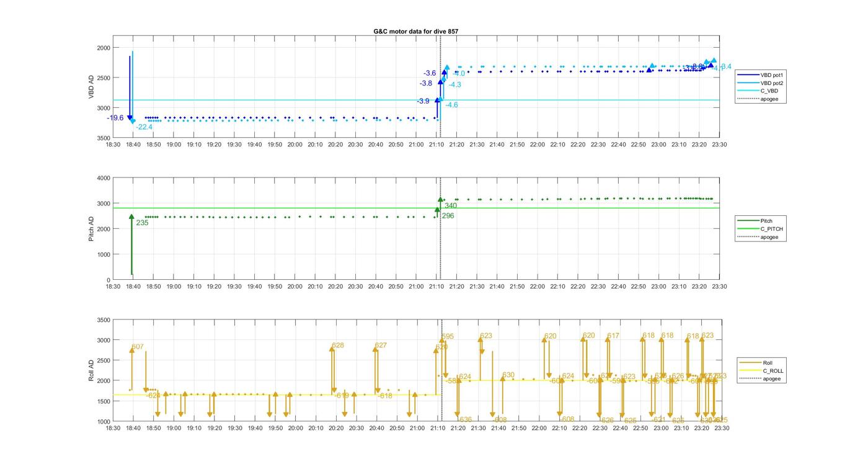This screenshot has width=868, height=474.
Task: Click the 296 pitch data label
Action: pyautogui.click(x=448, y=216)
